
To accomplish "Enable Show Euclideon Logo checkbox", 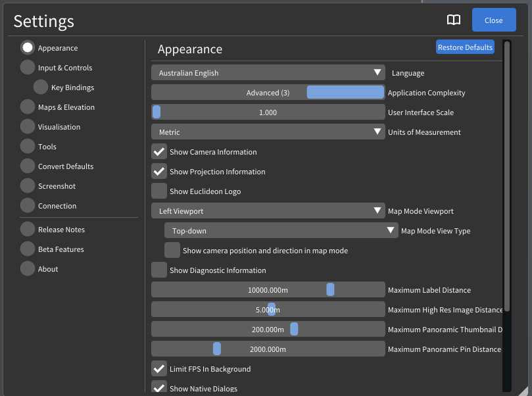I will pyautogui.click(x=159, y=191).
